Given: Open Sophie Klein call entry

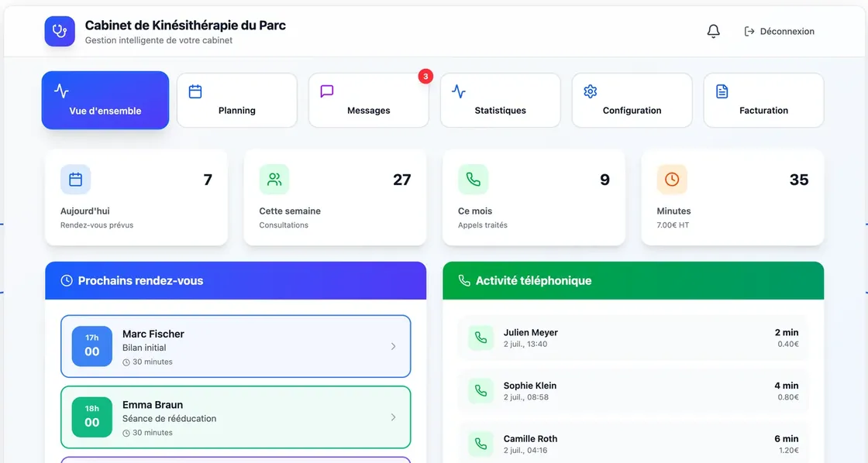Looking at the screenshot, I should point(633,390).
